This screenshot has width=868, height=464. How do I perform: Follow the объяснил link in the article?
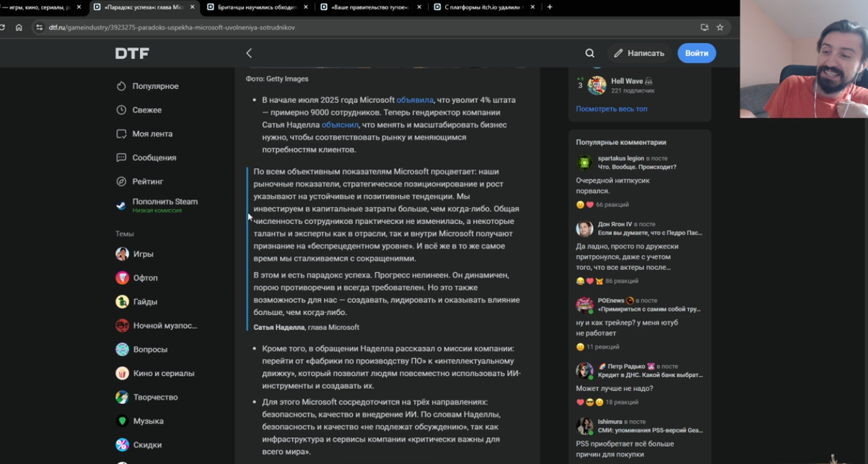pyautogui.click(x=340, y=125)
